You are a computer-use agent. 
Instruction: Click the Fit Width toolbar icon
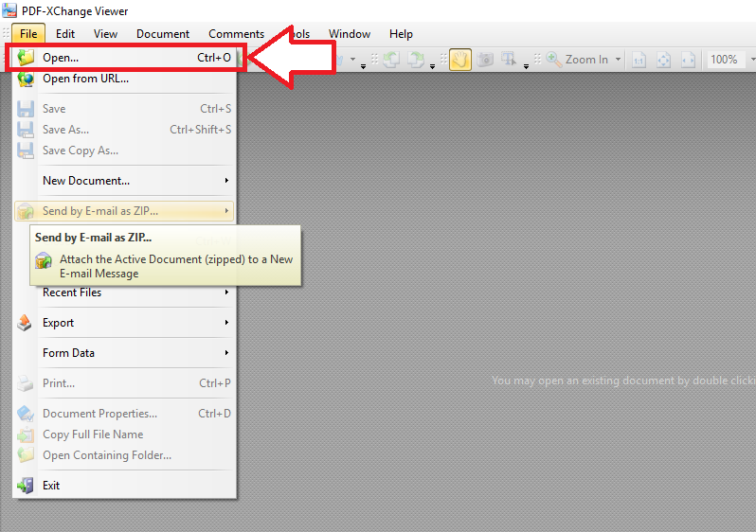688,60
